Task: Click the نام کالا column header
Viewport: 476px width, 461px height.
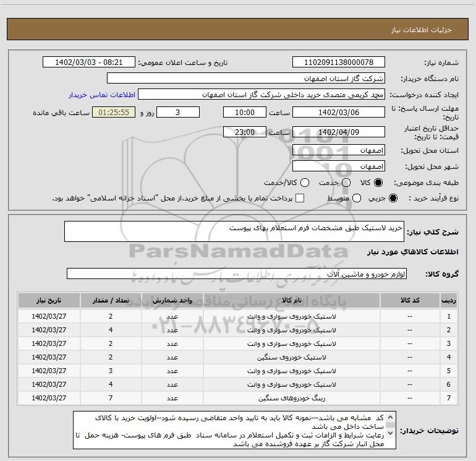Action: 291,300
